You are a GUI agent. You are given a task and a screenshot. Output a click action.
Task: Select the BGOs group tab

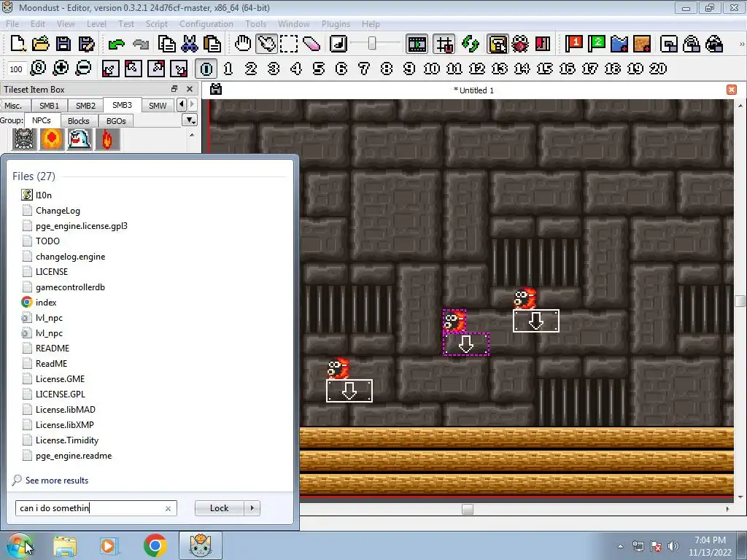(116, 121)
